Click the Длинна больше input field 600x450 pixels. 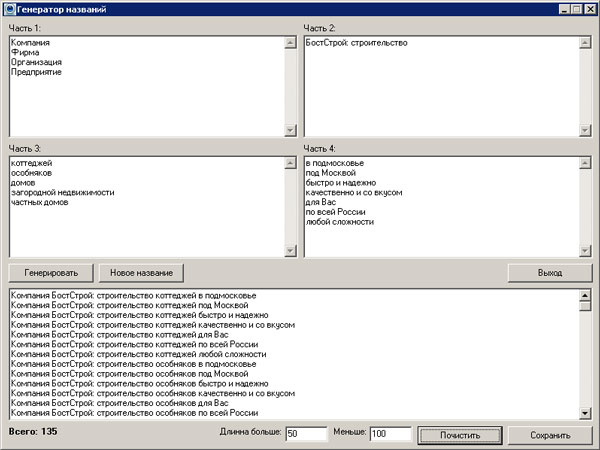306,435
